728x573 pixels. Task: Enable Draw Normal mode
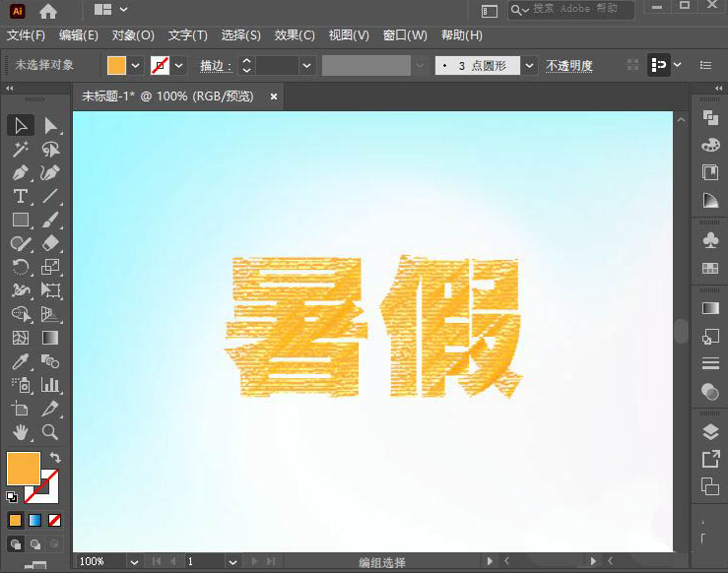pyautogui.click(x=16, y=543)
